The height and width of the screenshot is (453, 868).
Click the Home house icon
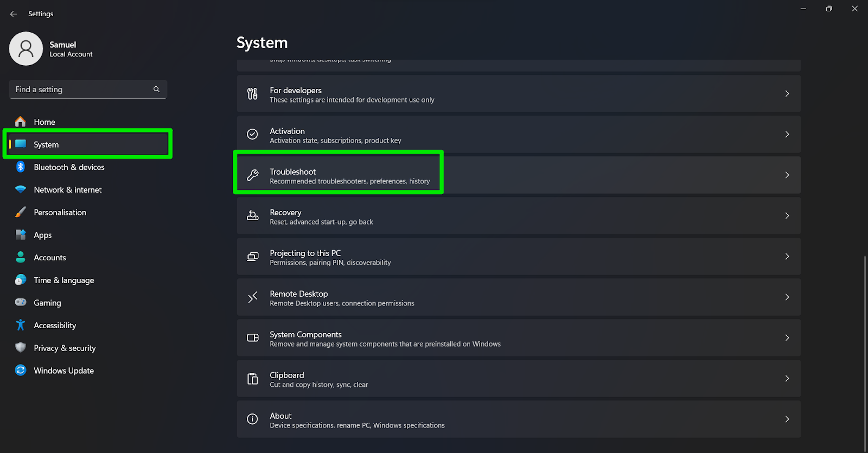click(x=21, y=122)
